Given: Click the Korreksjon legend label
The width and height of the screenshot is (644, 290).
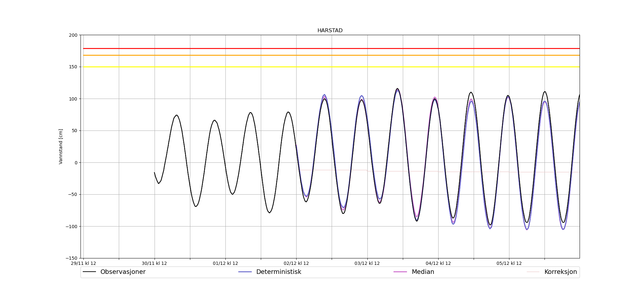Looking at the screenshot, I should coord(560,272).
